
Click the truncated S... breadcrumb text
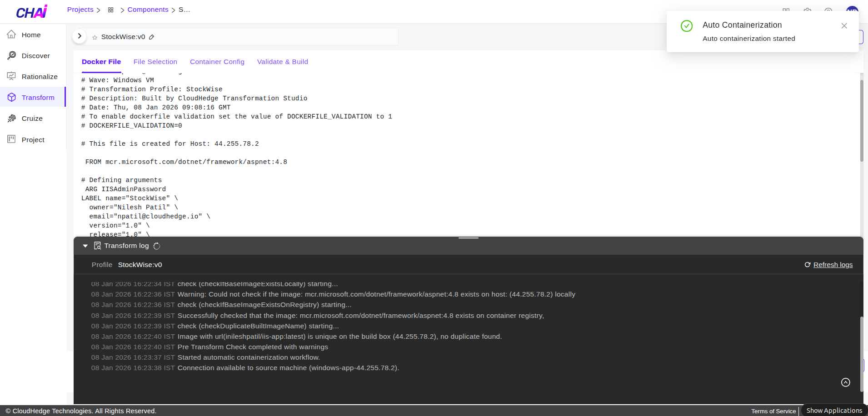(184, 10)
